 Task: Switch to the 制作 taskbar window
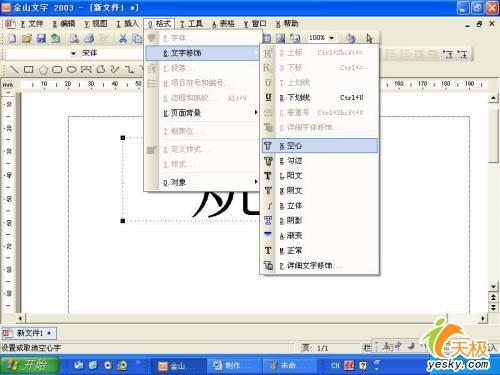click(x=233, y=366)
